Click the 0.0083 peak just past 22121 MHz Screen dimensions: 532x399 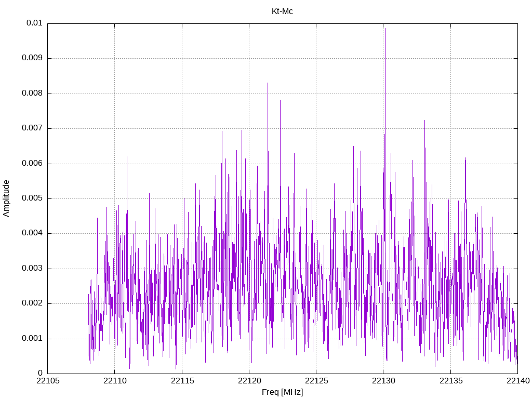(268, 83)
